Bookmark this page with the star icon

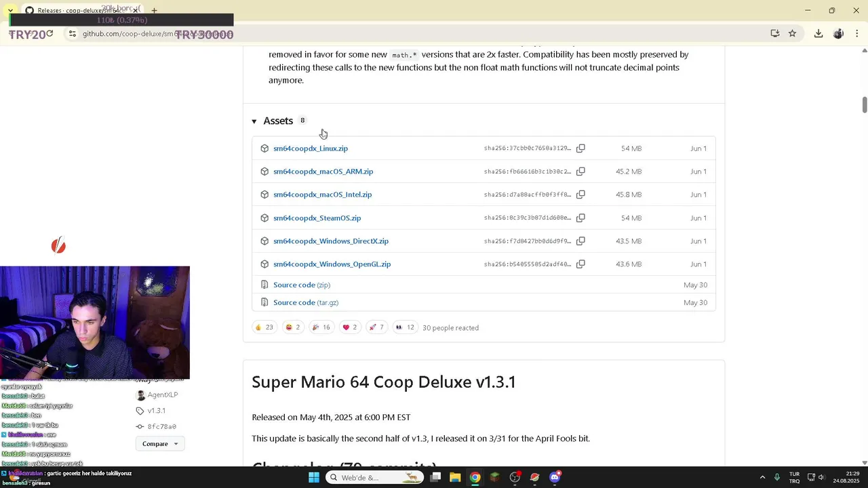pyautogui.click(x=792, y=33)
